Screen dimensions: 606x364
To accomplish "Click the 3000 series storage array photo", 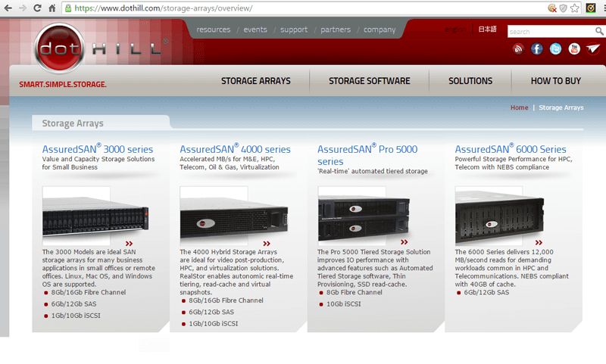I will click(95, 217).
